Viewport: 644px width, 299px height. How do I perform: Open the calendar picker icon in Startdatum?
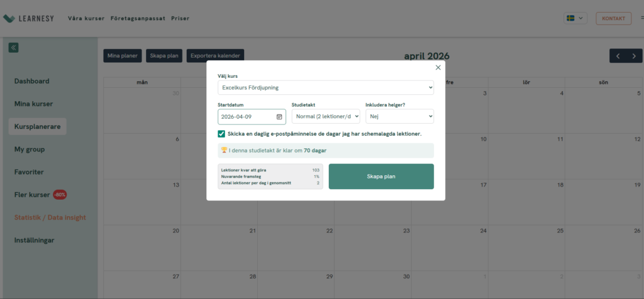pos(279,117)
